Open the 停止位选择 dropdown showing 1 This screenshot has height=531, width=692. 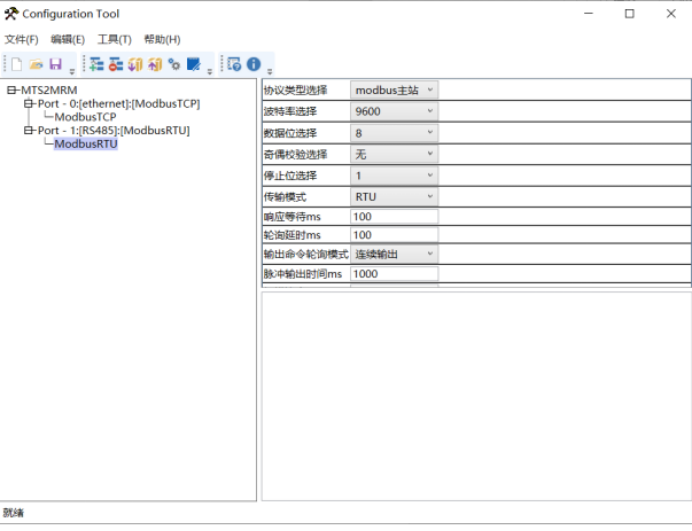[394, 176]
